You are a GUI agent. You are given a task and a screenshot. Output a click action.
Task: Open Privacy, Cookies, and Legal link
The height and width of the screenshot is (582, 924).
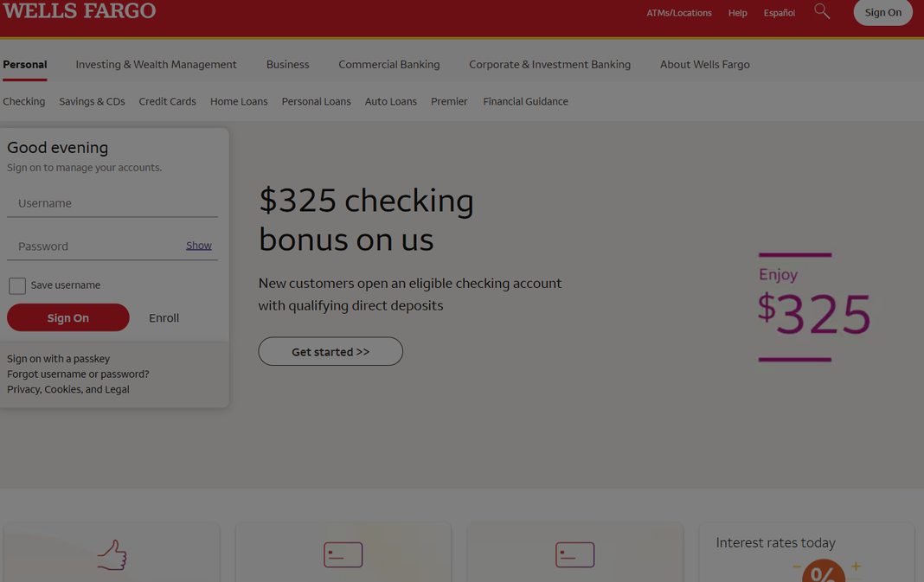point(68,389)
